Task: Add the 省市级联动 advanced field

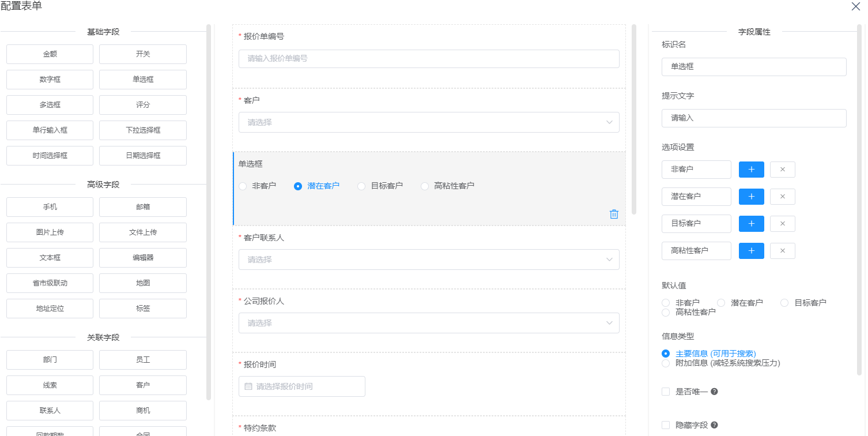Action: (50, 283)
